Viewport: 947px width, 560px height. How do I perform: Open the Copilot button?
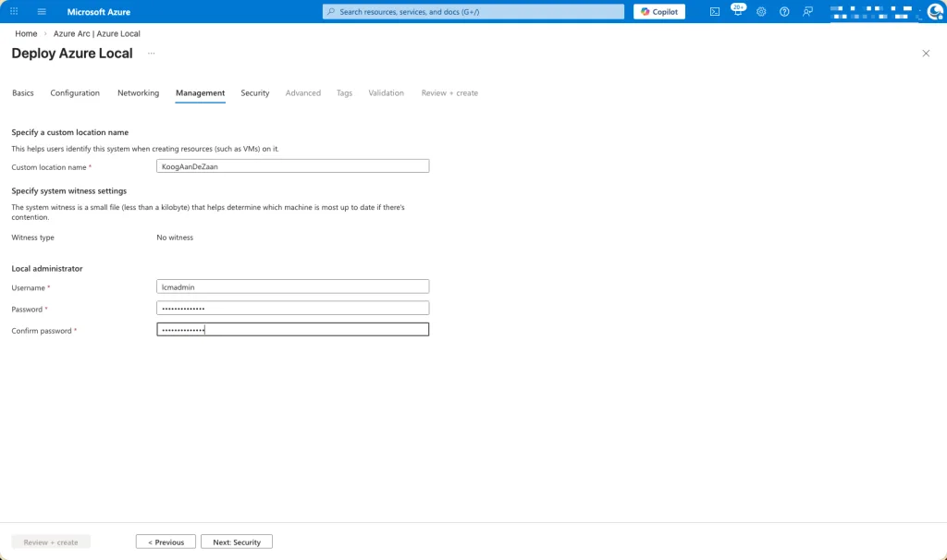pos(659,12)
